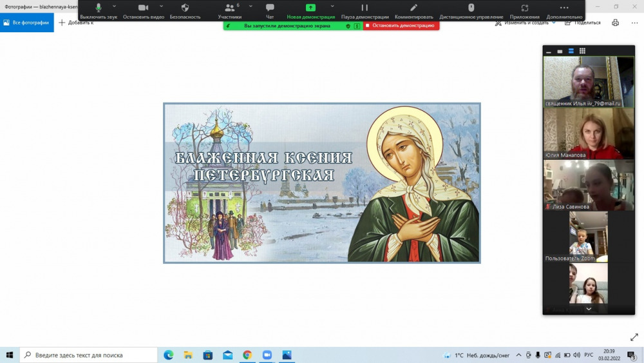The height and width of the screenshot is (363, 644).
Task: Open the Чат chat panel
Action: [270, 11]
